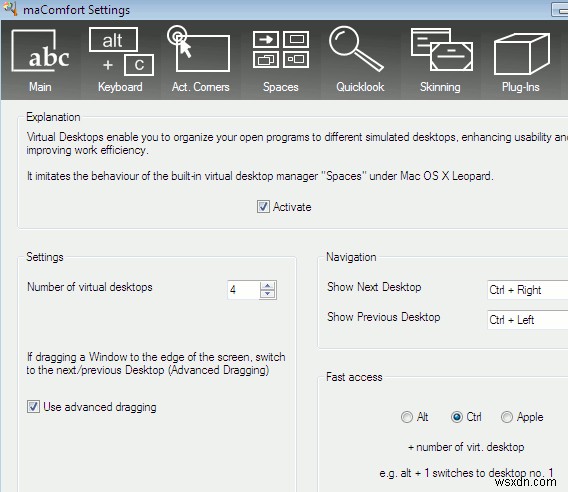
Task: Select the Apple fast access radio button
Action: click(x=507, y=417)
